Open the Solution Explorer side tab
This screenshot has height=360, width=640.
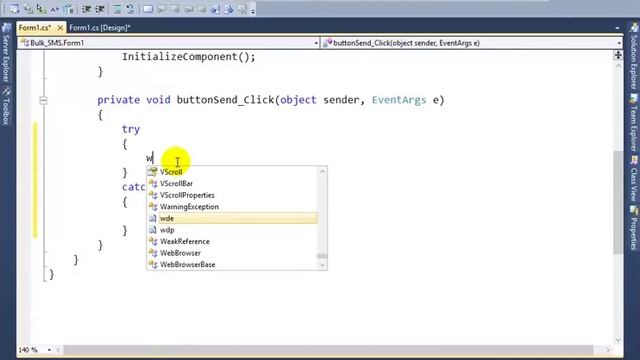click(634, 57)
